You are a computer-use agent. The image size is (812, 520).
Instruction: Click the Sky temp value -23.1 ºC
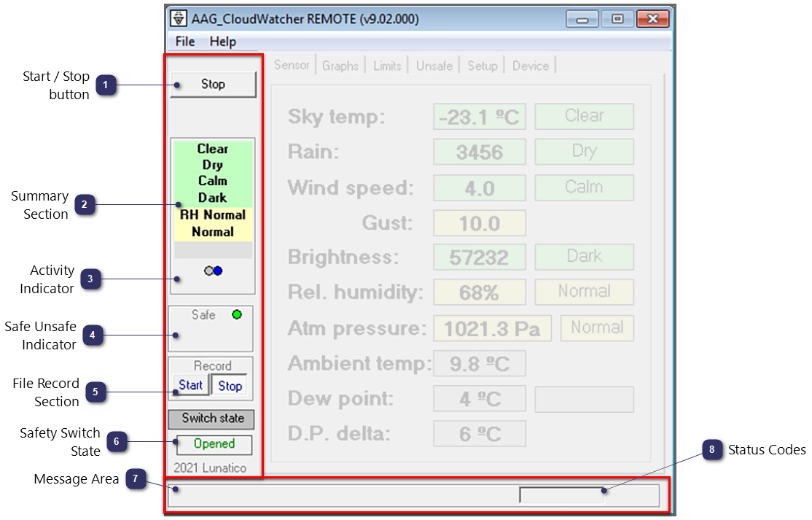click(x=480, y=117)
